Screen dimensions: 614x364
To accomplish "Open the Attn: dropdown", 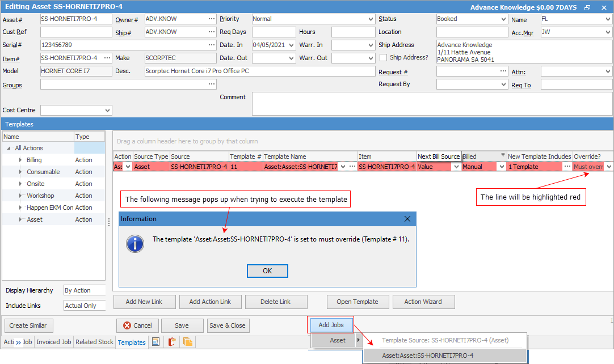I will (608, 71).
